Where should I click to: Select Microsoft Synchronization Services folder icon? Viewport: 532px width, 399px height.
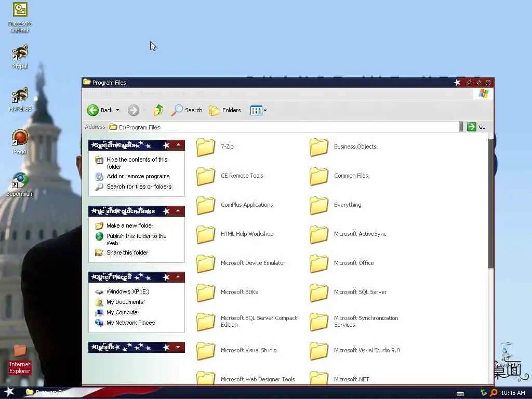tap(319, 322)
